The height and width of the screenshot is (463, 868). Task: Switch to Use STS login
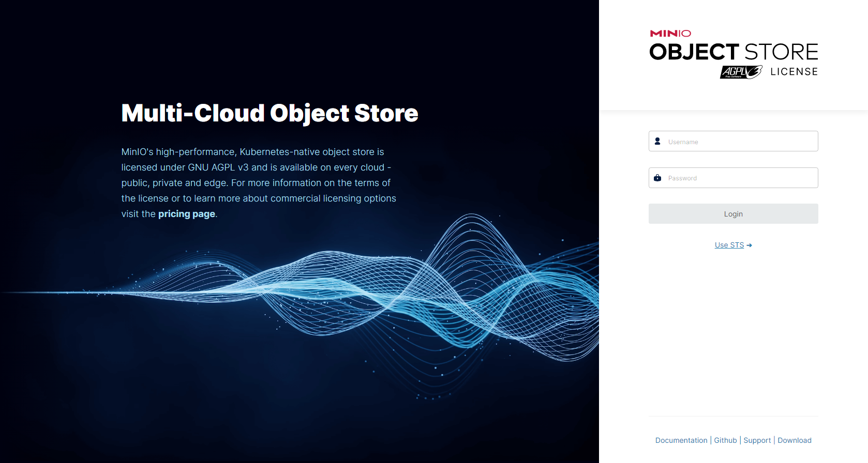pyautogui.click(x=729, y=245)
